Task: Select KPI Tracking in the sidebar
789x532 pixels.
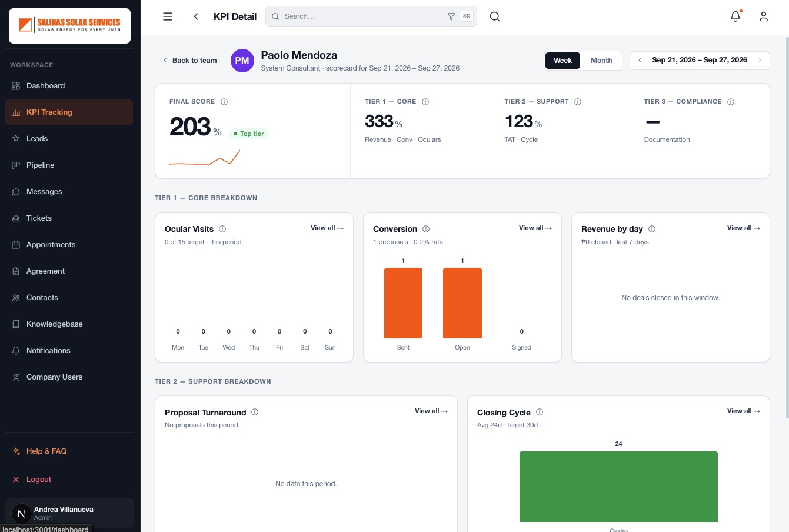Action: tap(69, 112)
